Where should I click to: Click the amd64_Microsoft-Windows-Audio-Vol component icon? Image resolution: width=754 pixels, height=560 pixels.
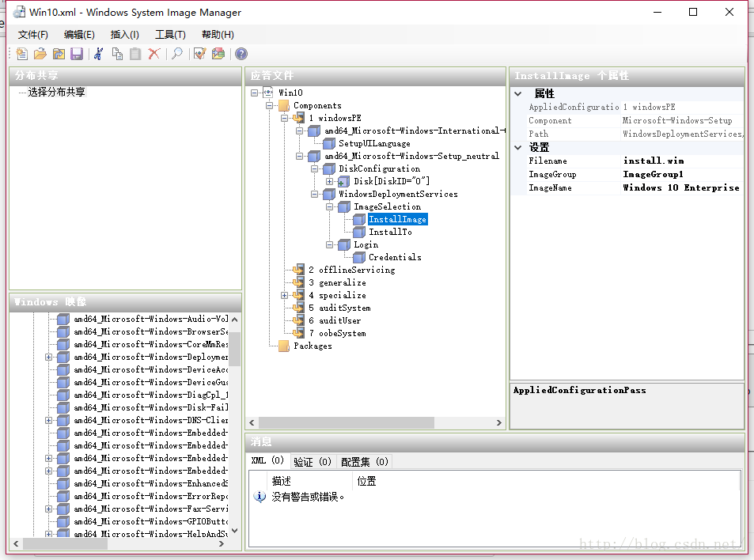point(63,319)
